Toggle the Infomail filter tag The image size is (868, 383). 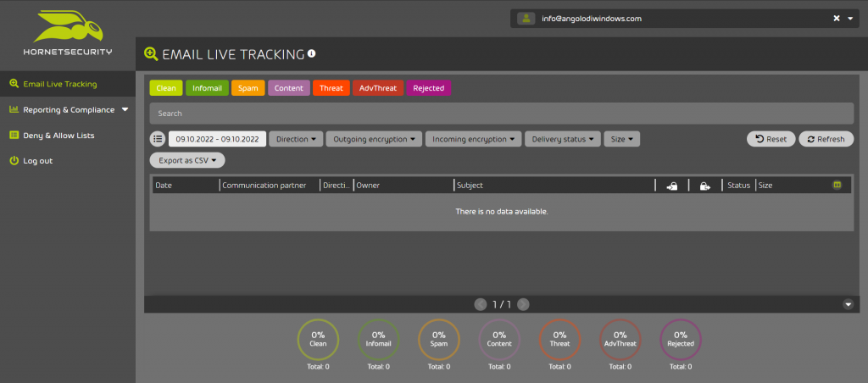[207, 88]
